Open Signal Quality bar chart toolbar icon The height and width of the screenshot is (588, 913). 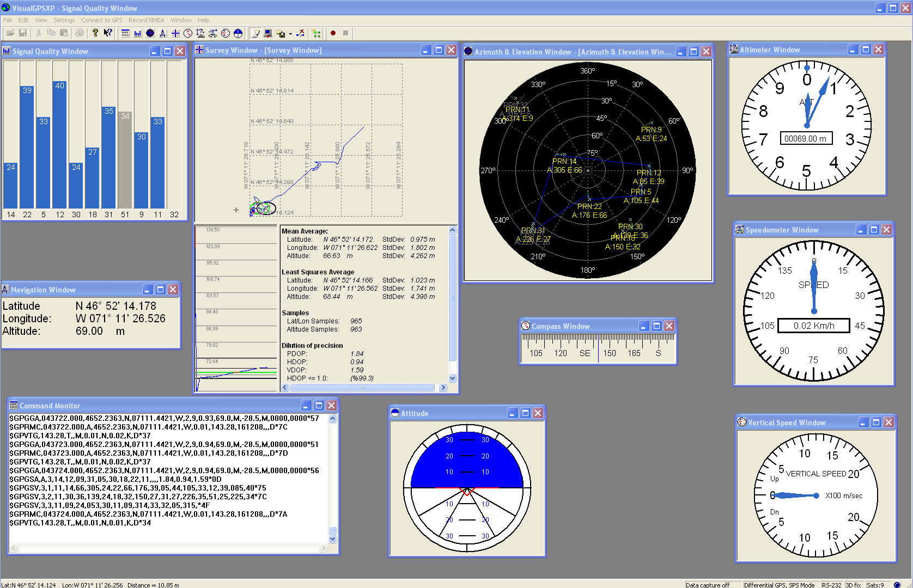pyautogui.click(x=138, y=33)
